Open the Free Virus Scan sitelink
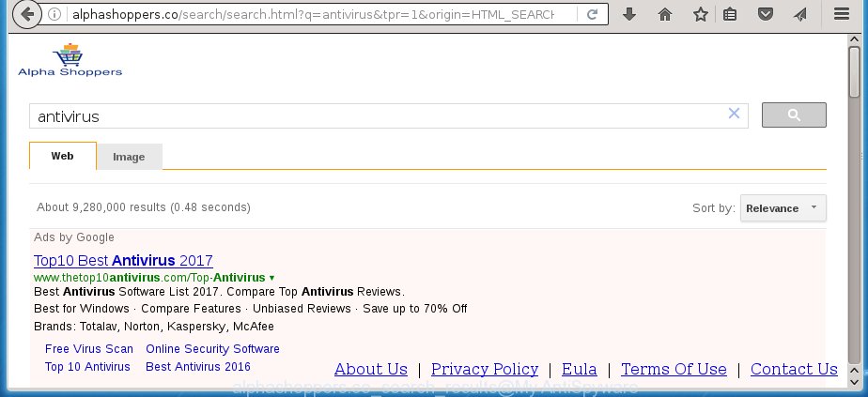Viewport: 868px width, 397px height. pos(89,349)
